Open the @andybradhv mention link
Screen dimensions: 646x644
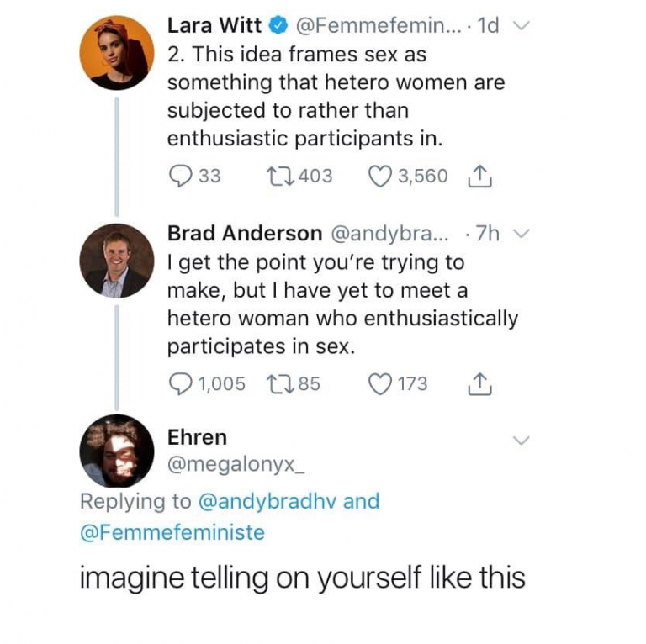pos(266,501)
